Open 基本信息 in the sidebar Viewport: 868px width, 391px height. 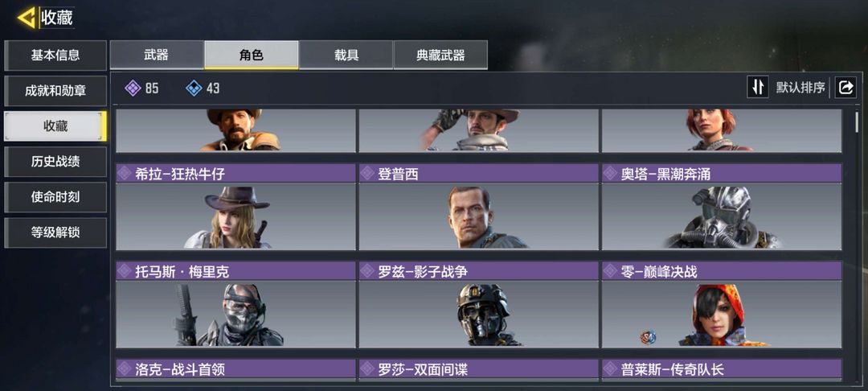(55, 56)
